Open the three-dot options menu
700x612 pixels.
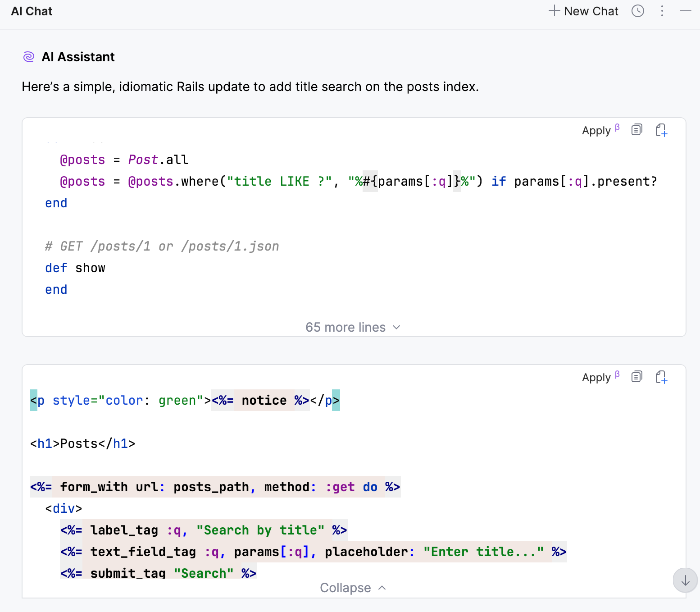click(x=662, y=11)
